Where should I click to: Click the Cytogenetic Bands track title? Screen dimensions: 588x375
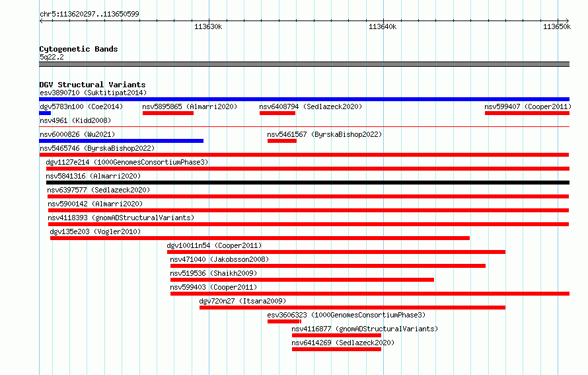point(79,49)
